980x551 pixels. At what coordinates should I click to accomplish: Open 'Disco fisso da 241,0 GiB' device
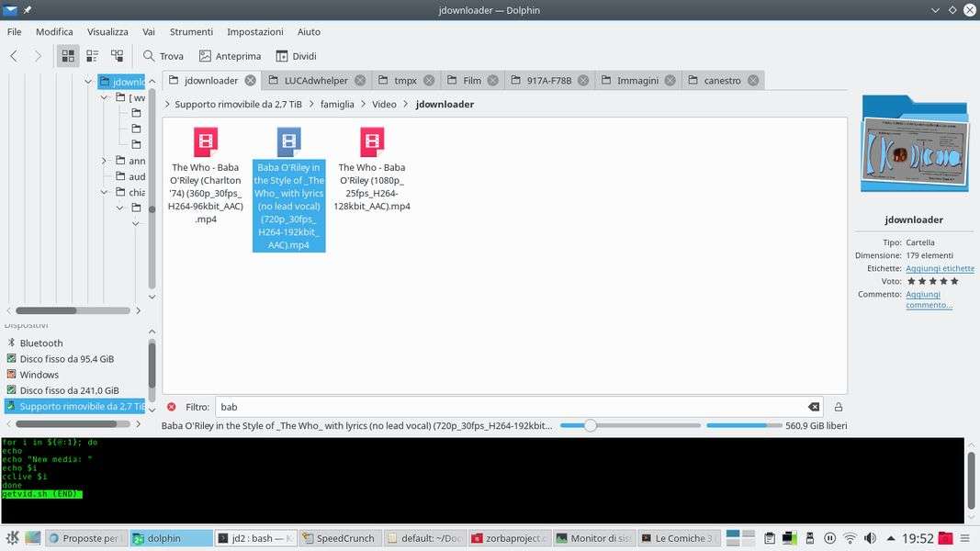point(69,390)
